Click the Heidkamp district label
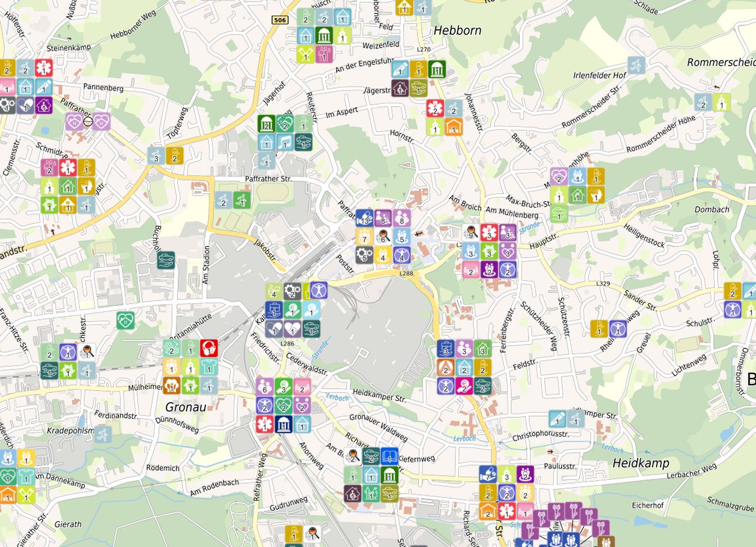The image size is (756, 547). coord(641,463)
